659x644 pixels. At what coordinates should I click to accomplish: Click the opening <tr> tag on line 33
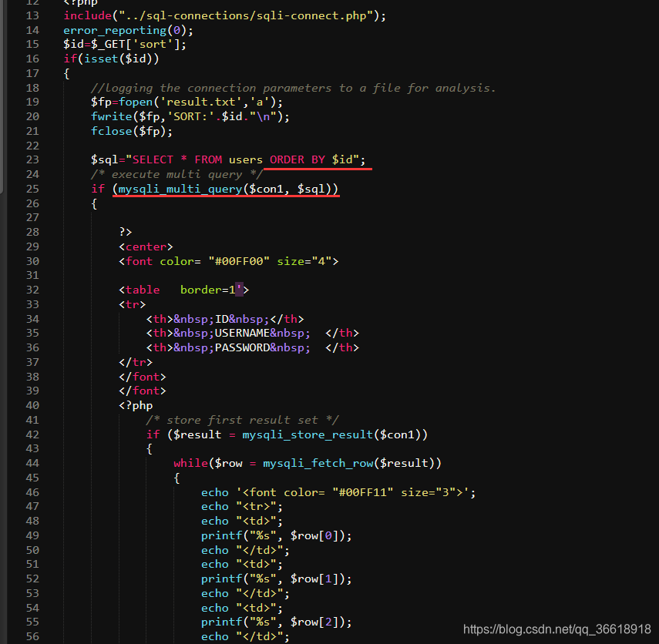click(132, 304)
